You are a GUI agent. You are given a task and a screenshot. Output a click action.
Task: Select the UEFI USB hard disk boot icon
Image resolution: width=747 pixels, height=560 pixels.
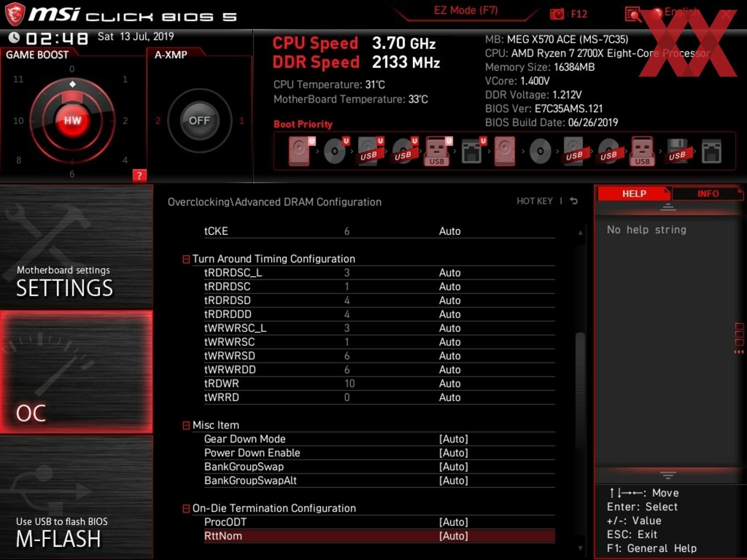370,151
